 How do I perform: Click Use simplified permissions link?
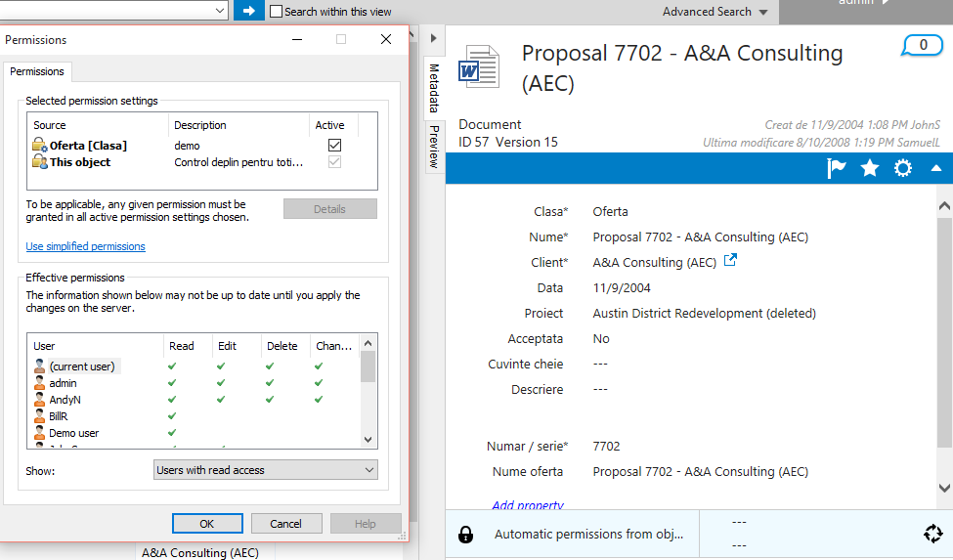(86, 246)
